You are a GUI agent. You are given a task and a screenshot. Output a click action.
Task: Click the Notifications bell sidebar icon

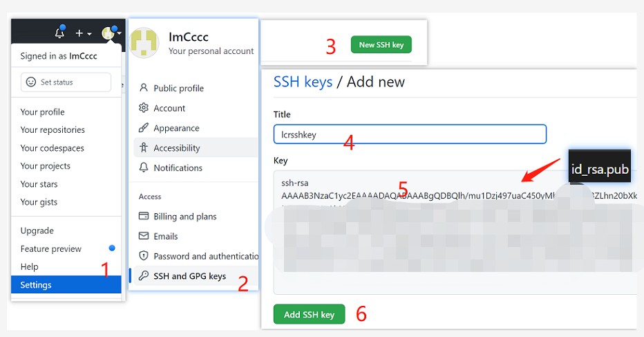(143, 167)
